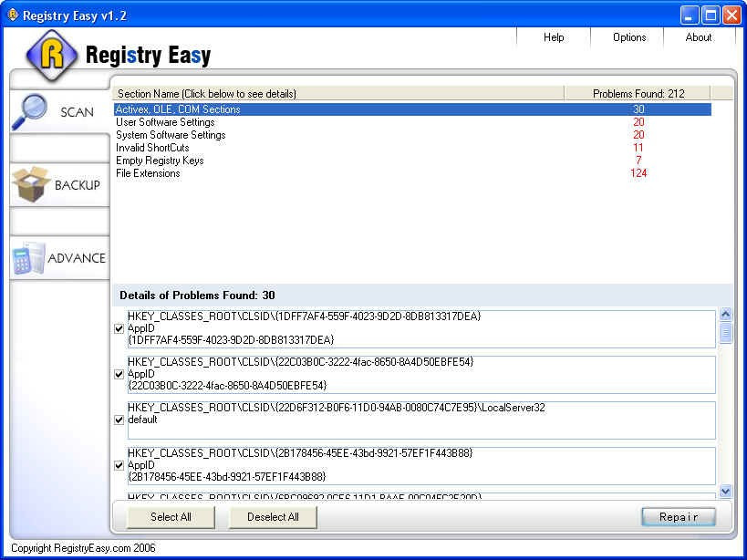Uncheck the 1DFF7AF4 CLSID entry checkbox
This screenshot has width=747, height=560.
coord(119,328)
